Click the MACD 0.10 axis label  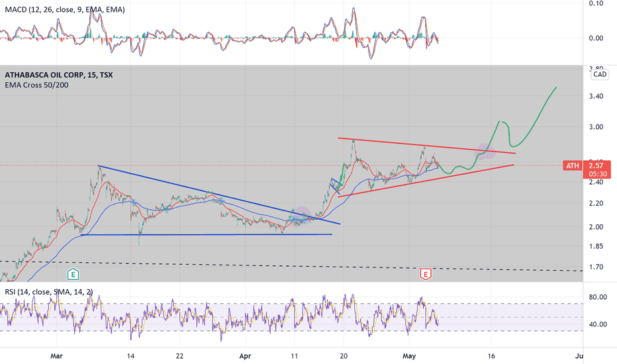(x=596, y=3)
